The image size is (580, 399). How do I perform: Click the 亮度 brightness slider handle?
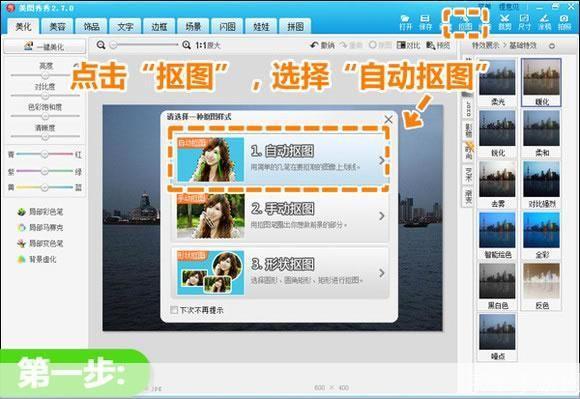[x=45, y=75]
